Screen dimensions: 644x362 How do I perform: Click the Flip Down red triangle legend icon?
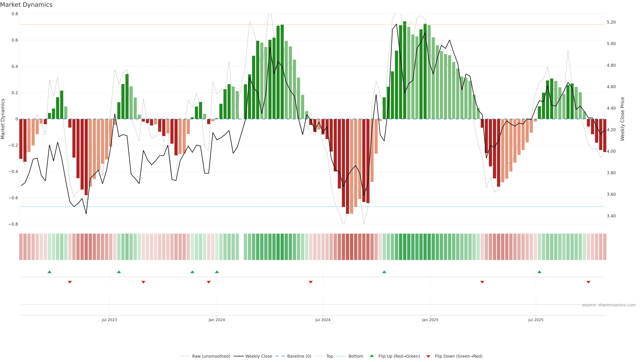(428, 356)
